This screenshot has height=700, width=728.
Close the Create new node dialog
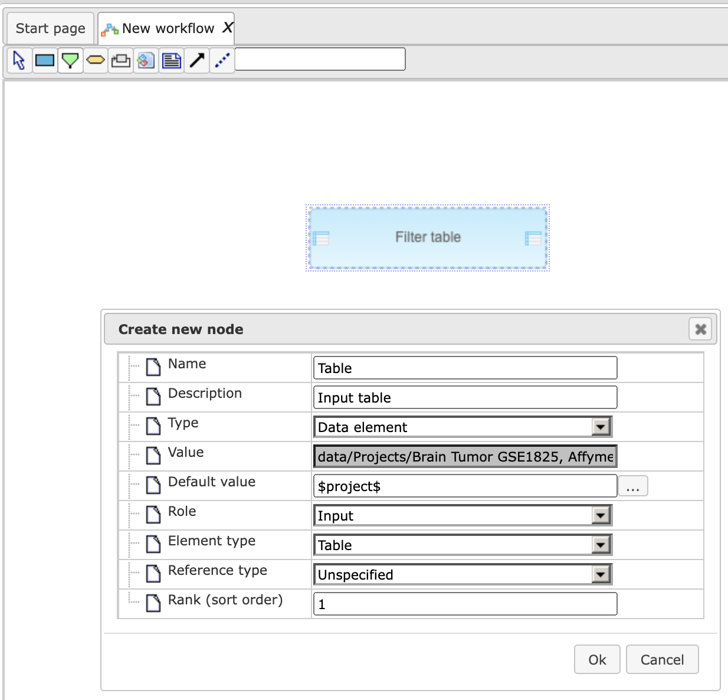pyautogui.click(x=701, y=329)
